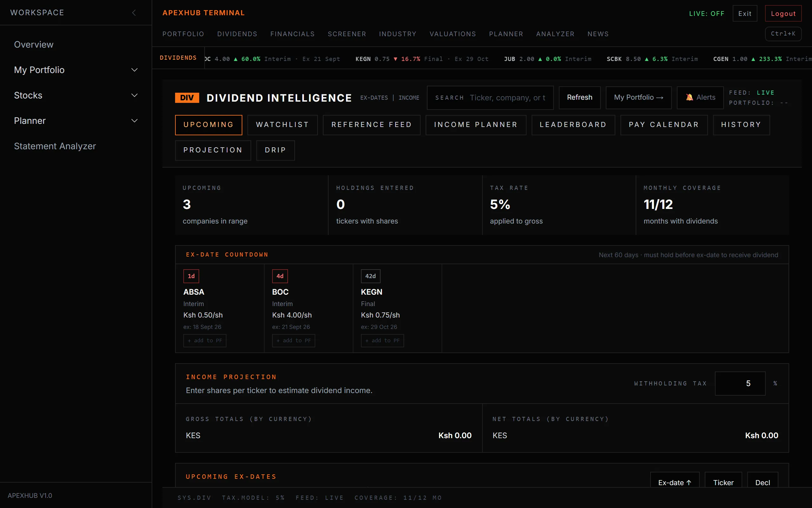Switch to the WATCHLIST tab
The height and width of the screenshot is (508, 812).
(x=283, y=125)
